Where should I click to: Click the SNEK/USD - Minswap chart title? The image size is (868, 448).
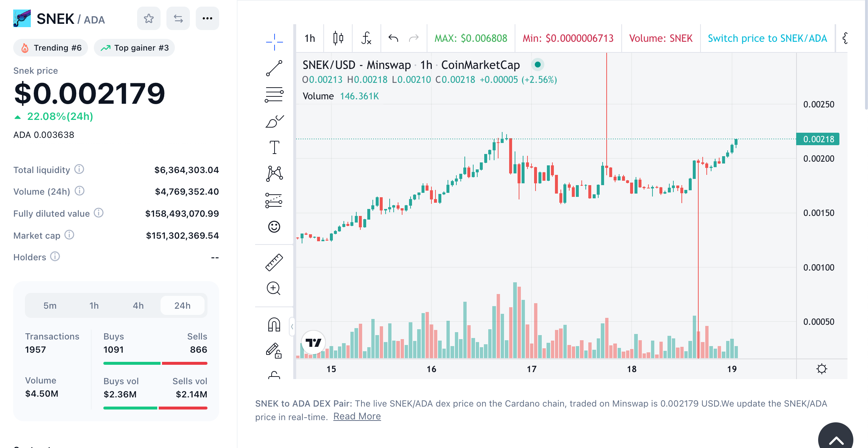411,65
